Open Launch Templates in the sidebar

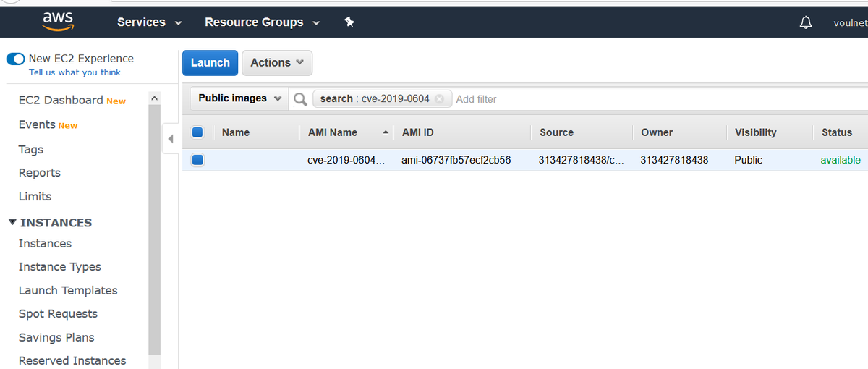[x=68, y=291]
